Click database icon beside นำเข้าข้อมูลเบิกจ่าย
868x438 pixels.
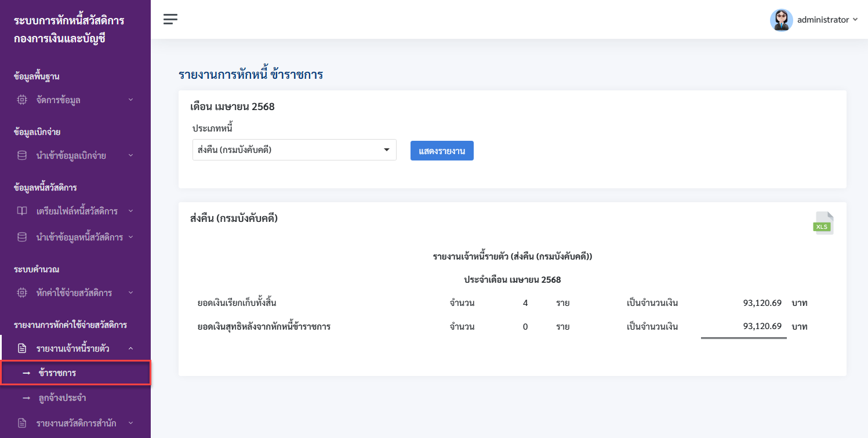click(x=22, y=155)
